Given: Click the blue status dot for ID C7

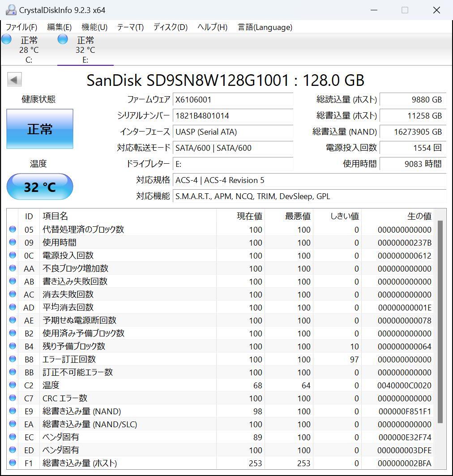Looking at the screenshot, I should pyautogui.click(x=13, y=398).
